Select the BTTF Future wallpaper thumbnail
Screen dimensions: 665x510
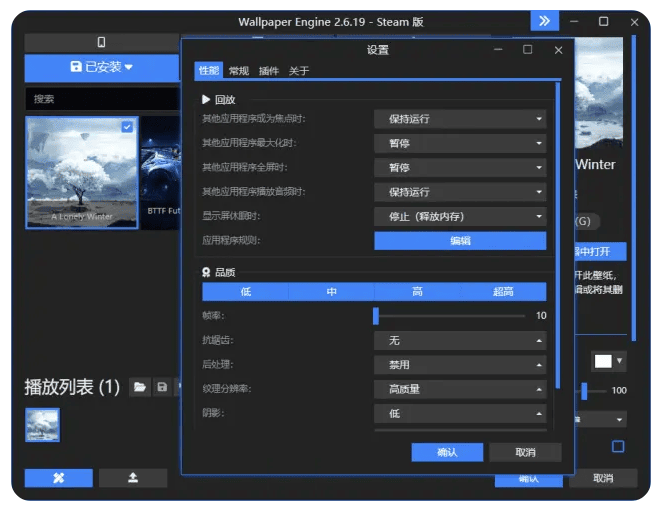point(161,173)
